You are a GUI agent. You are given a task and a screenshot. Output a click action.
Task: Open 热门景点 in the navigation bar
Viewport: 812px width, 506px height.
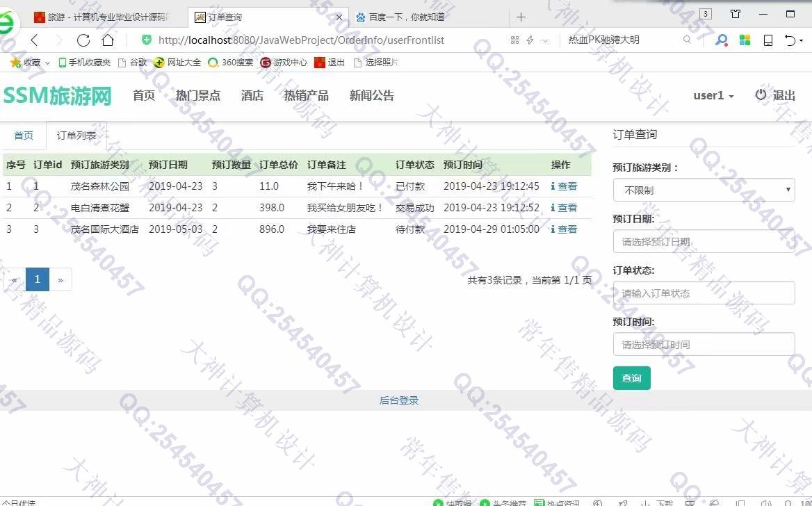(x=198, y=95)
